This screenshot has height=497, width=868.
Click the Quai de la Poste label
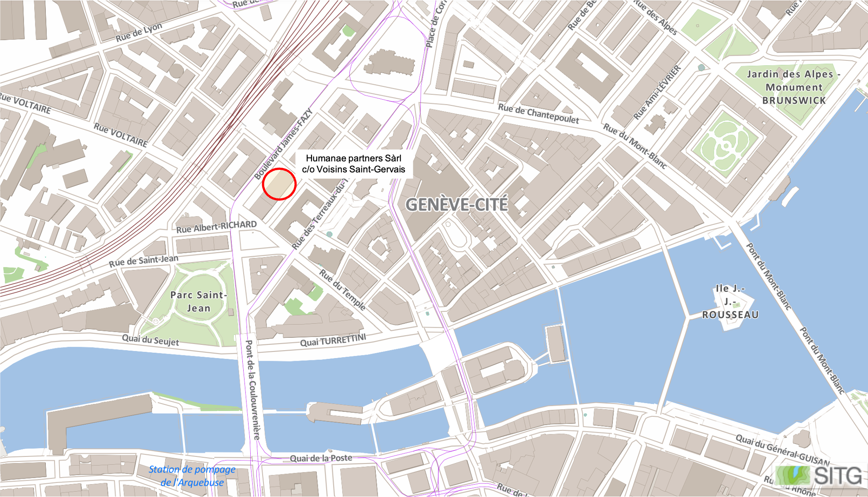click(x=321, y=458)
